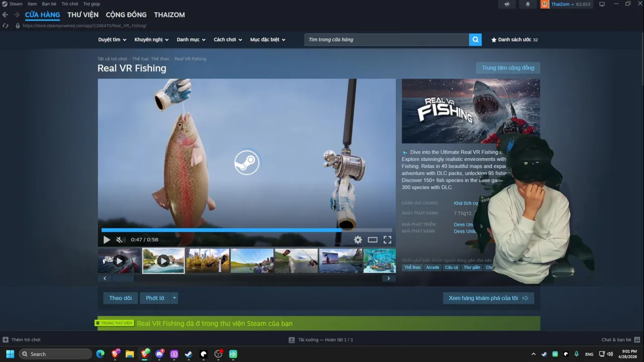Open the Trợ giúp menu
Viewport: 644px width, 362px height.
coord(92,4)
